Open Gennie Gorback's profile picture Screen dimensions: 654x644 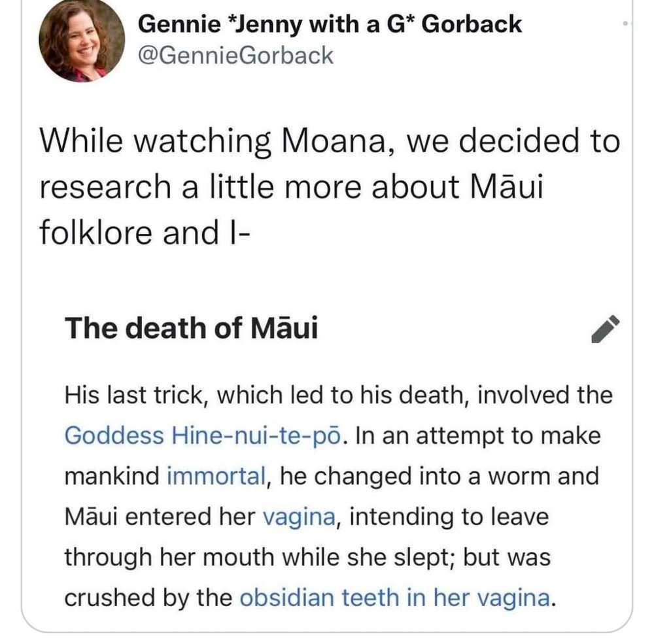(x=82, y=41)
